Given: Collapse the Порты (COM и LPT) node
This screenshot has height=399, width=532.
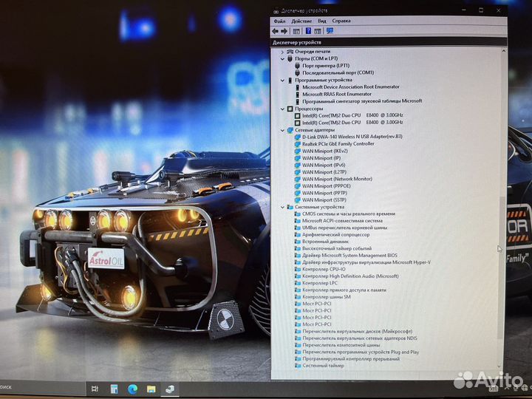Looking at the screenshot, I should tap(282, 58).
